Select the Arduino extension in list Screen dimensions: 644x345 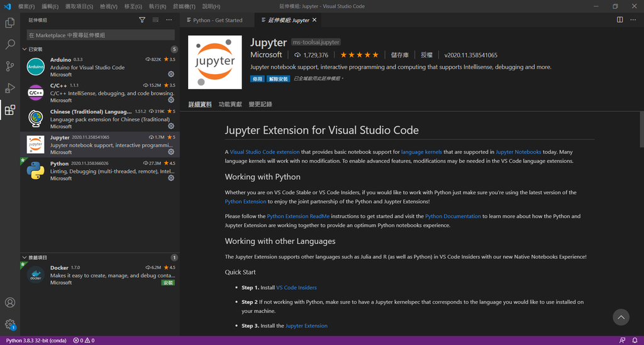(100, 67)
